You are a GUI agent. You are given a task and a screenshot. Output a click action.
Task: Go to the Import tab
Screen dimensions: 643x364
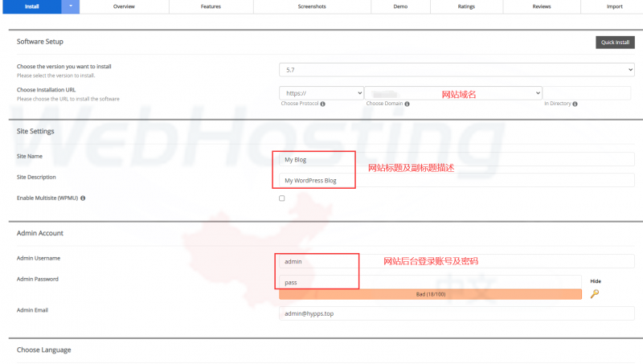click(613, 6)
